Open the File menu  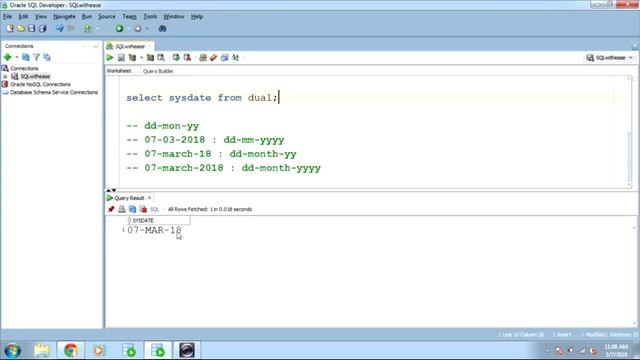(7, 16)
